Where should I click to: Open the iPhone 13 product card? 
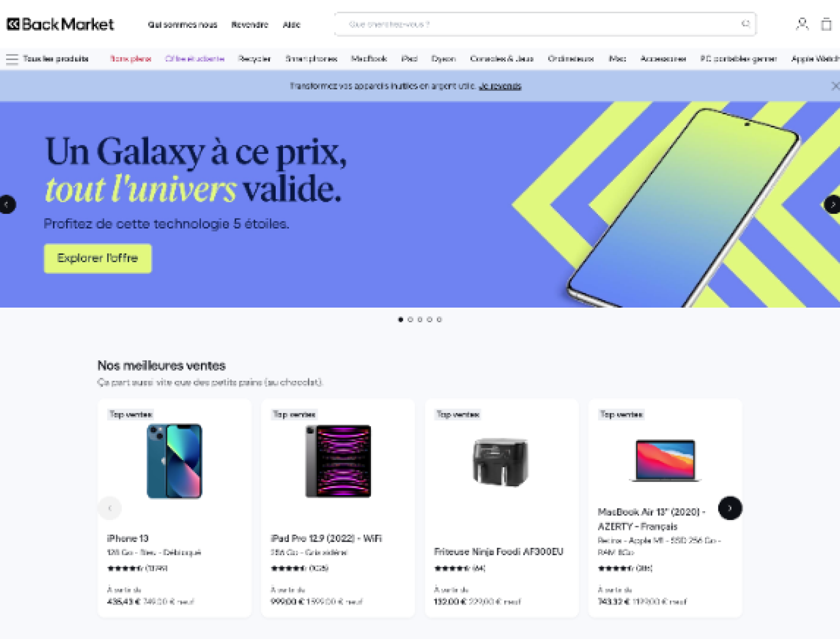point(174,508)
